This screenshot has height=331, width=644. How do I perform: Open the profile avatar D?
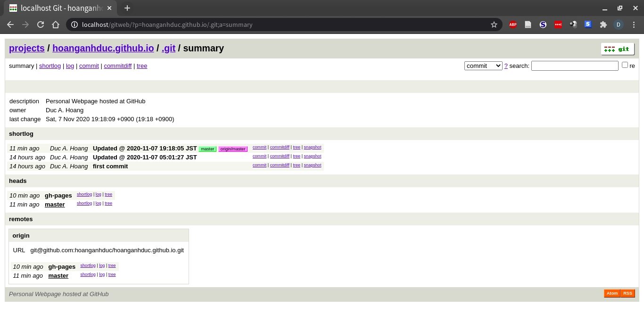[619, 25]
